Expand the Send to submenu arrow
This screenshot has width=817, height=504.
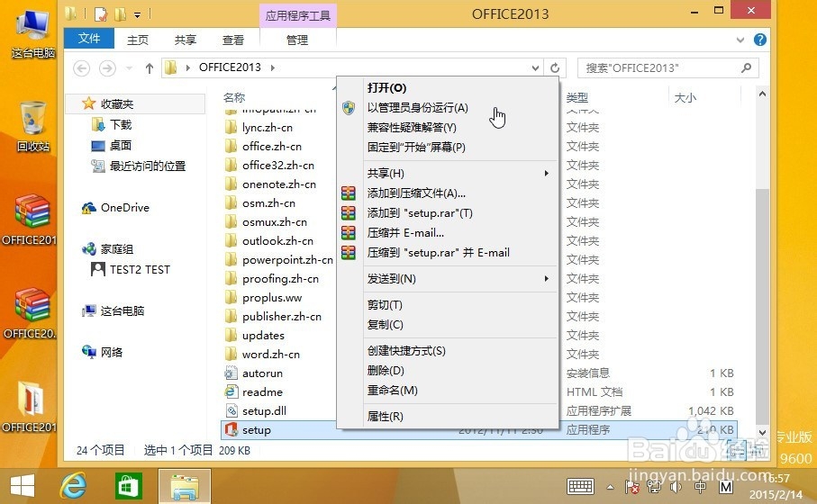[546, 279]
